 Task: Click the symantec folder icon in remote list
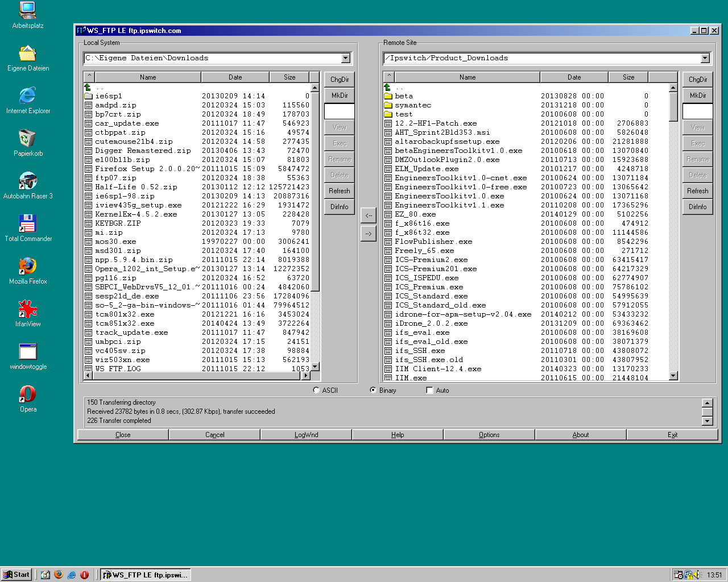[x=388, y=105]
